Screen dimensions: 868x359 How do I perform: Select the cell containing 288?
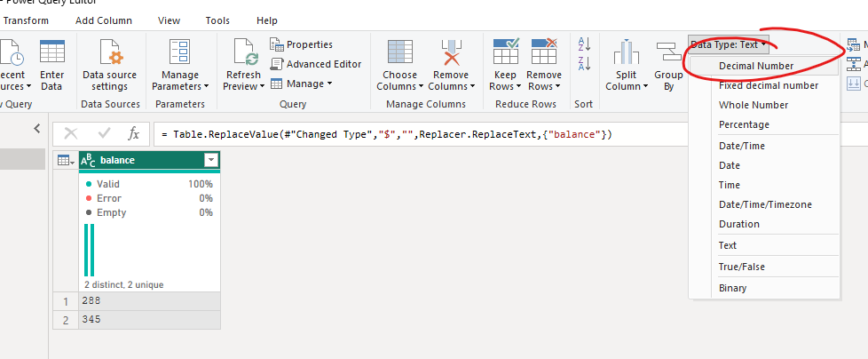[x=149, y=301]
